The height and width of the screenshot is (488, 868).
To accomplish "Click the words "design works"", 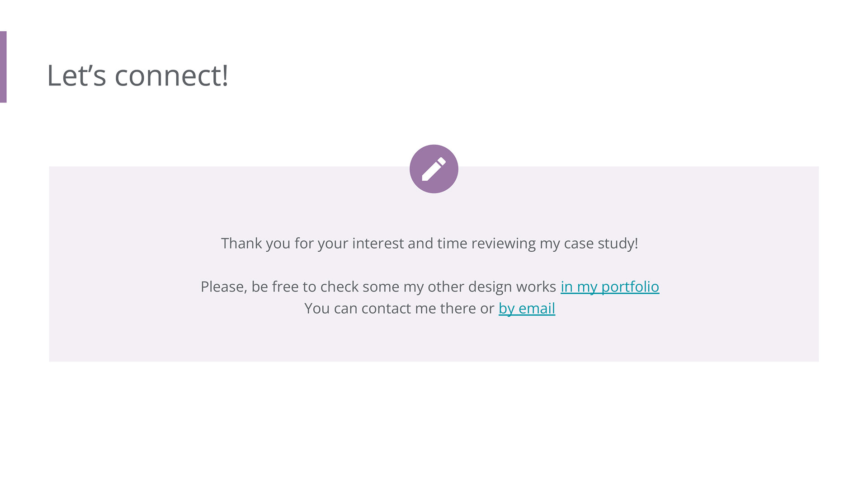I will point(512,287).
